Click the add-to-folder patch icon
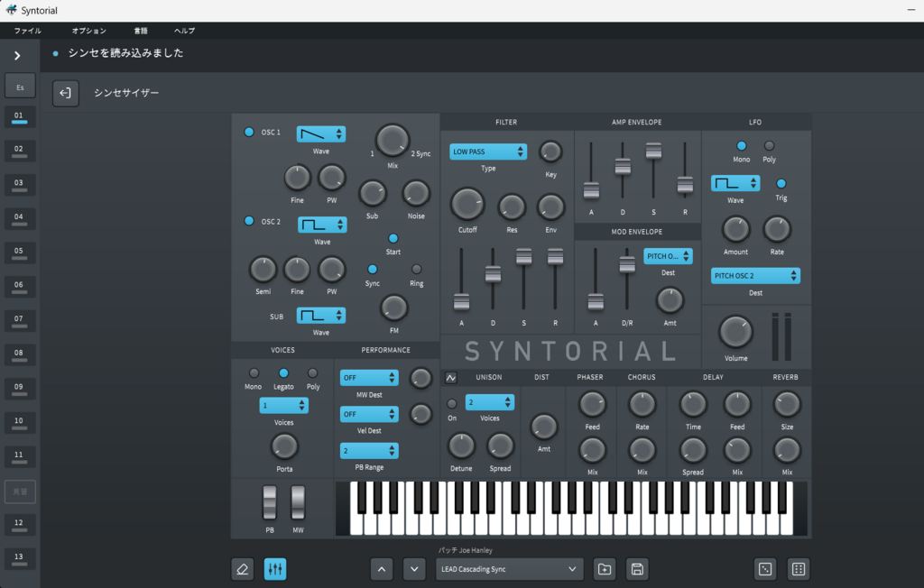Screen dimensions: 924x588 (x=605, y=569)
